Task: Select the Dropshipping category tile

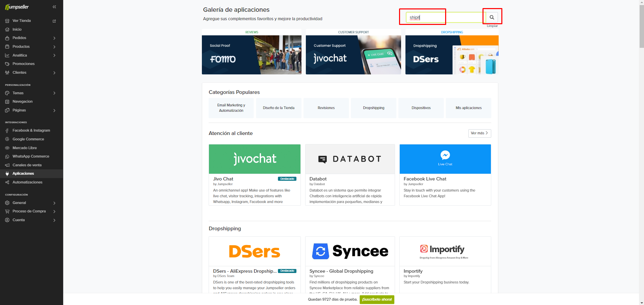Action: [373, 108]
